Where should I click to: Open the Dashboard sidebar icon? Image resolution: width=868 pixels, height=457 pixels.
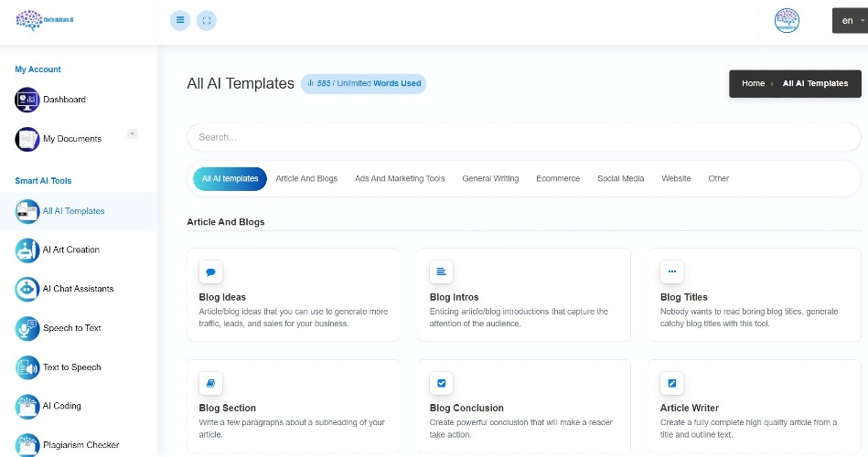[27, 100]
